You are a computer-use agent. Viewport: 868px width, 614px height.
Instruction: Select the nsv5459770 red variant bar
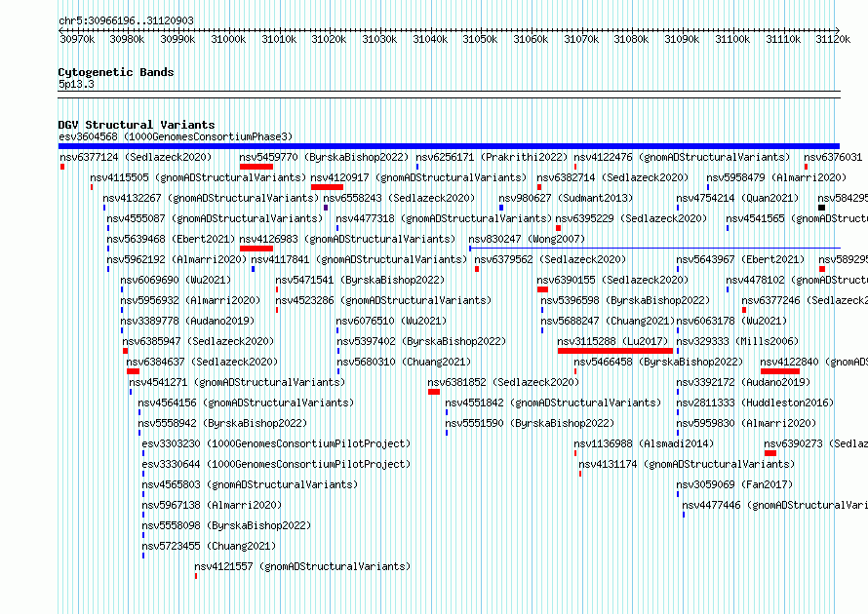[x=256, y=167]
